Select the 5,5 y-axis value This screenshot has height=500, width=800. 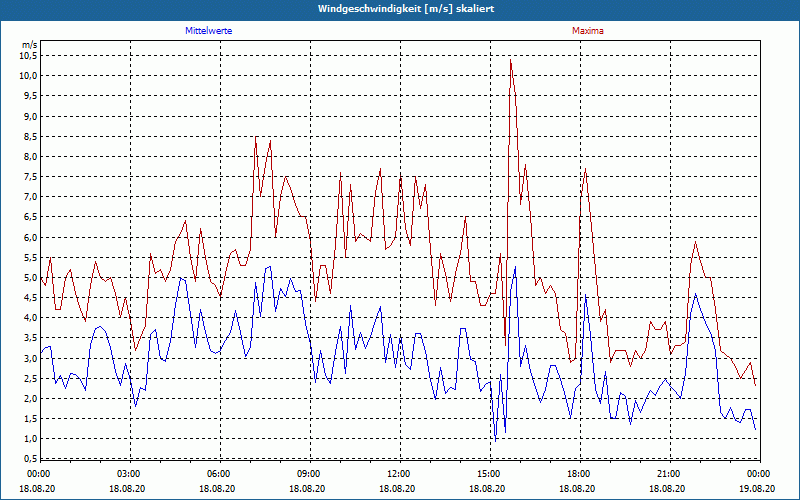tap(31, 257)
